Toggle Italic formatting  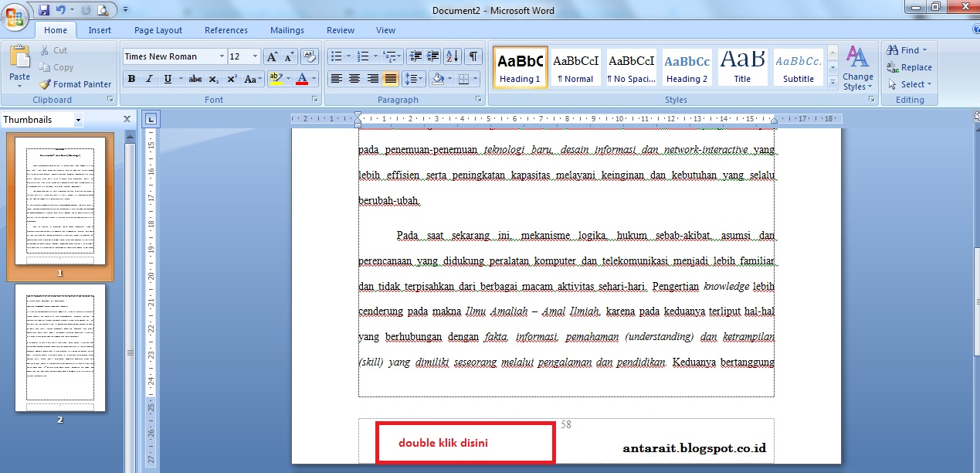[150, 78]
